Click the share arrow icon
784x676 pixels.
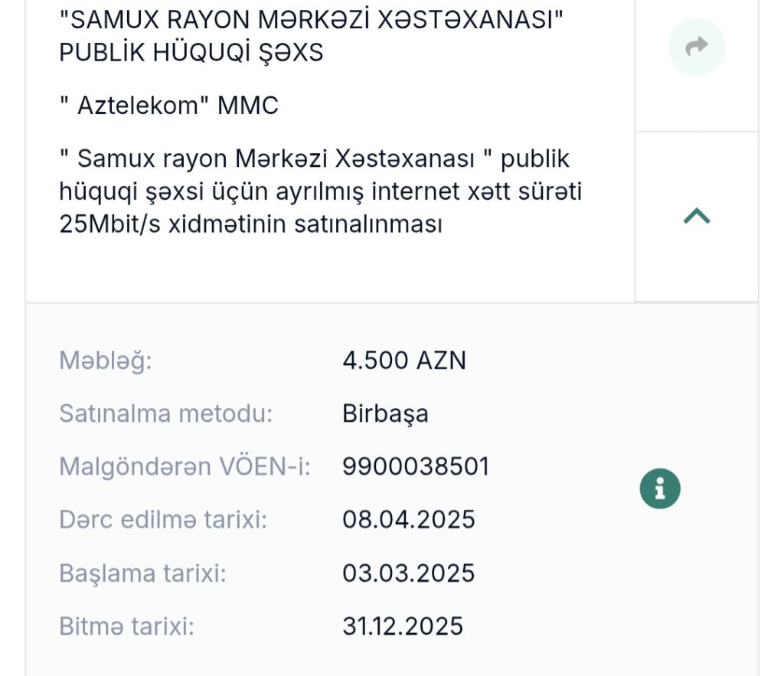[x=696, y=47]
